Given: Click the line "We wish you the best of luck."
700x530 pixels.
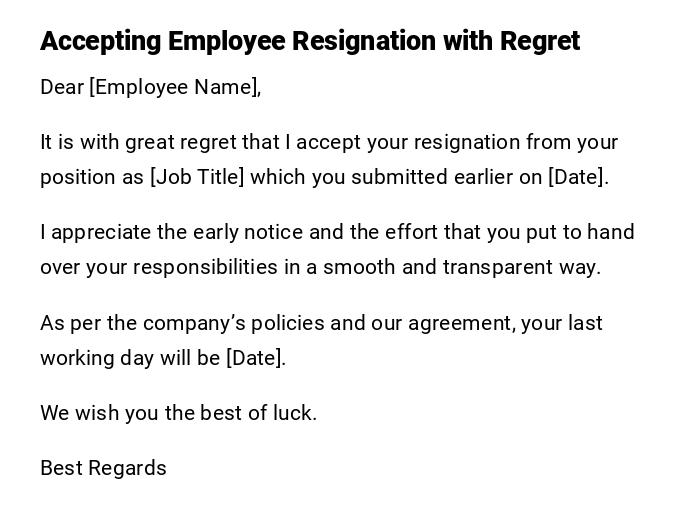Looking at the screenshot, I should (x=178, y=413).
